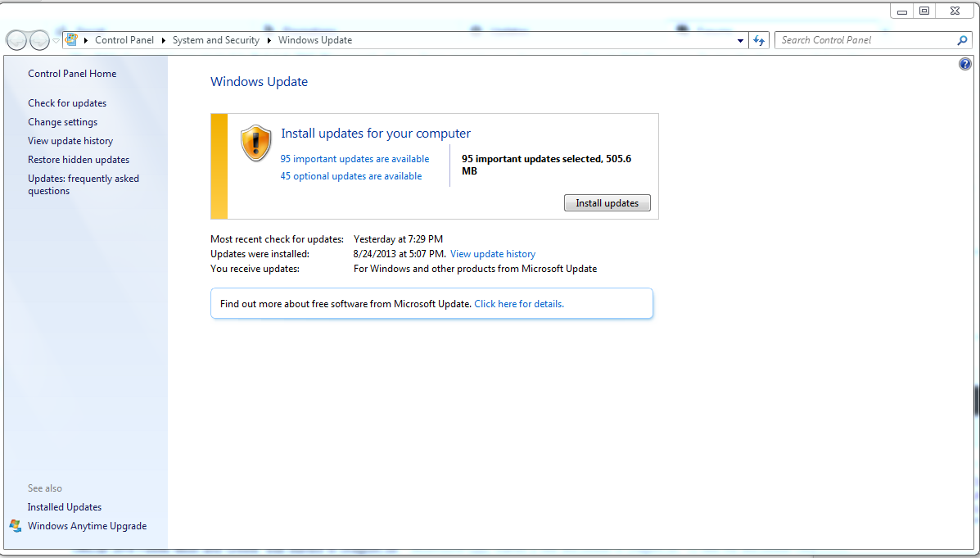Click the Find out more about free software text
The image size is (980, 558).
click(345, 304)
